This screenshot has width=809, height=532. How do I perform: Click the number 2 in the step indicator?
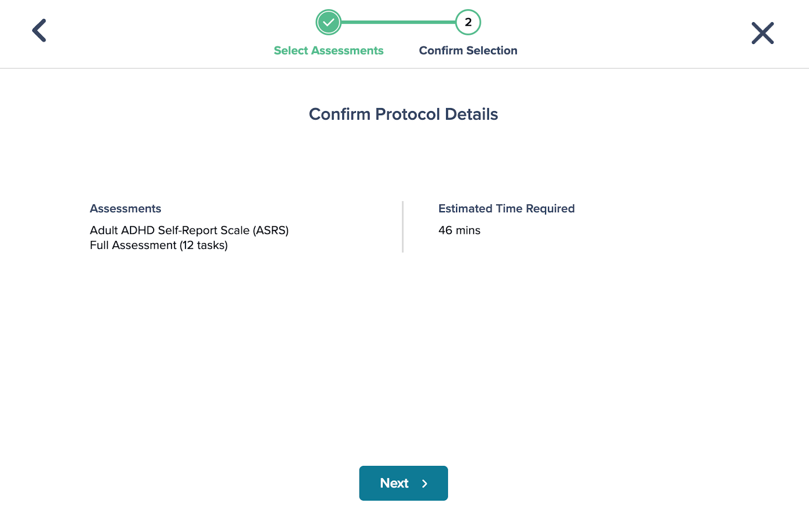pos(468,22)
